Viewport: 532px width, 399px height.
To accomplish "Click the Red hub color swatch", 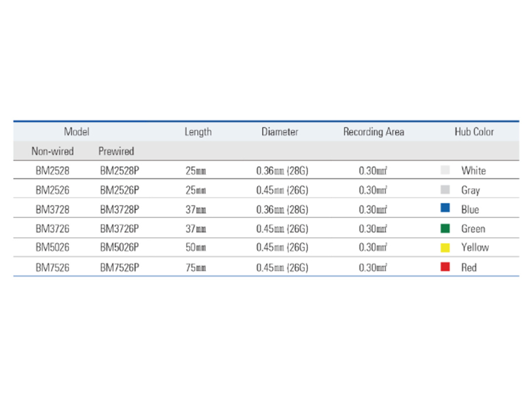I will click(445, 267).
